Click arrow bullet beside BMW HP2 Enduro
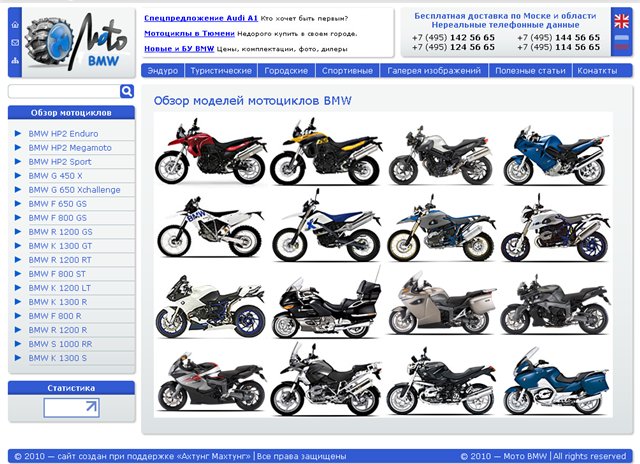The height and width of the screenshot is (464, 640). [x=18, y=133]
